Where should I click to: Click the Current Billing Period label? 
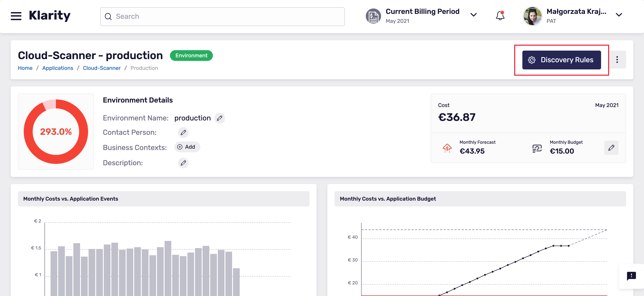(422, 11)
